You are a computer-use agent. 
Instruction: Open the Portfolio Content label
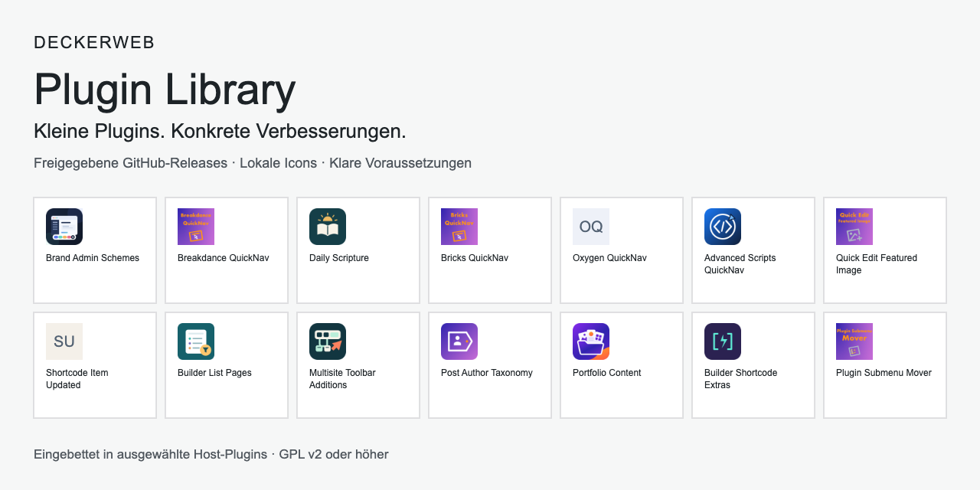pyautogui.click(x=607, y=373)
